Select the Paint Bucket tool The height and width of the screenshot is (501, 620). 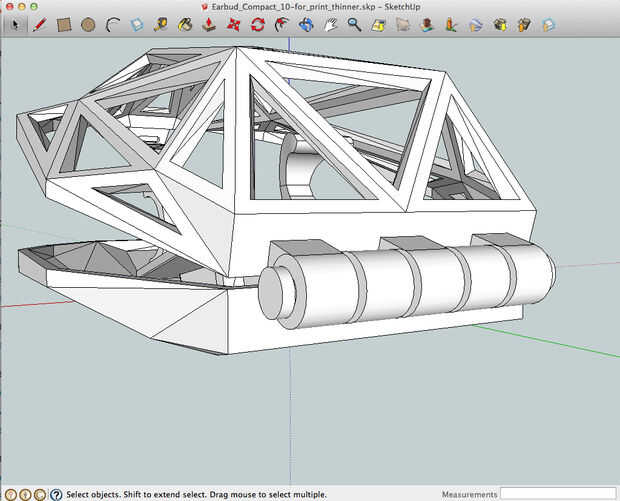[x=186, y=24]
